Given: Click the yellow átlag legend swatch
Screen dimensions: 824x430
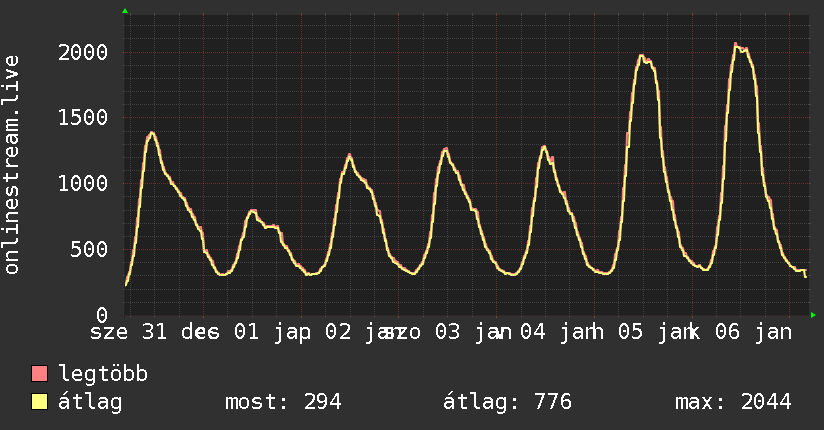Looking at the screenshot, I should (39, 402).
